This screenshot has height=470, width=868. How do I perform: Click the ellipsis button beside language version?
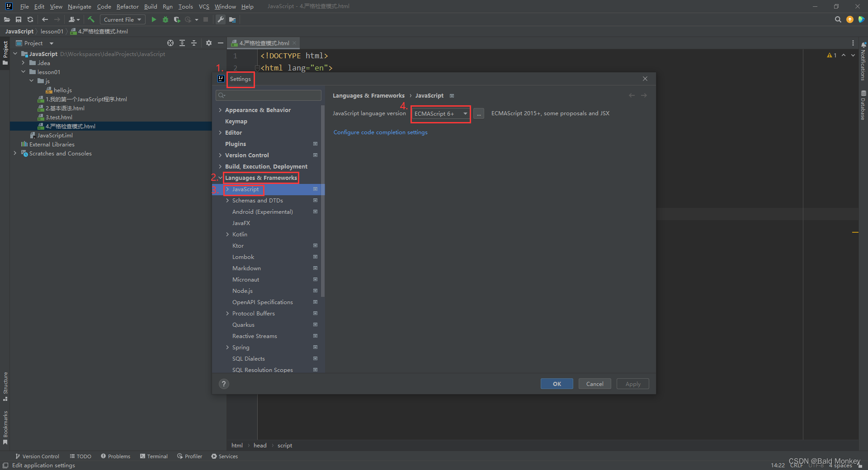(479, 113)
